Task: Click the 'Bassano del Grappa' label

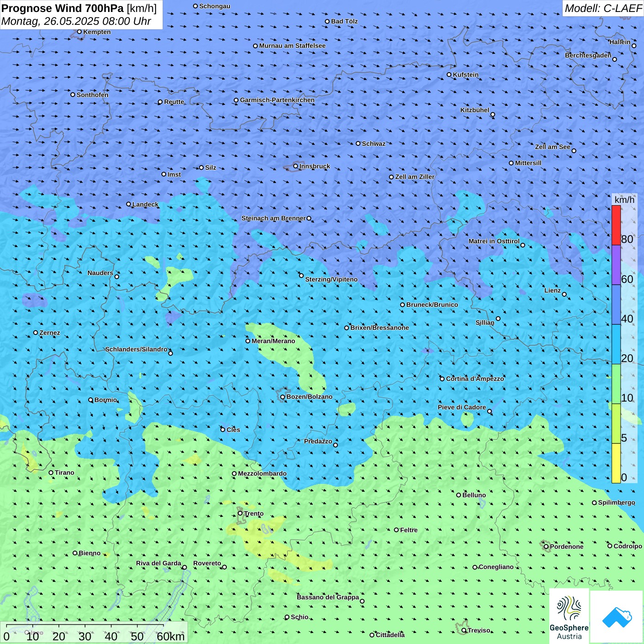Action: click(328, 597)
